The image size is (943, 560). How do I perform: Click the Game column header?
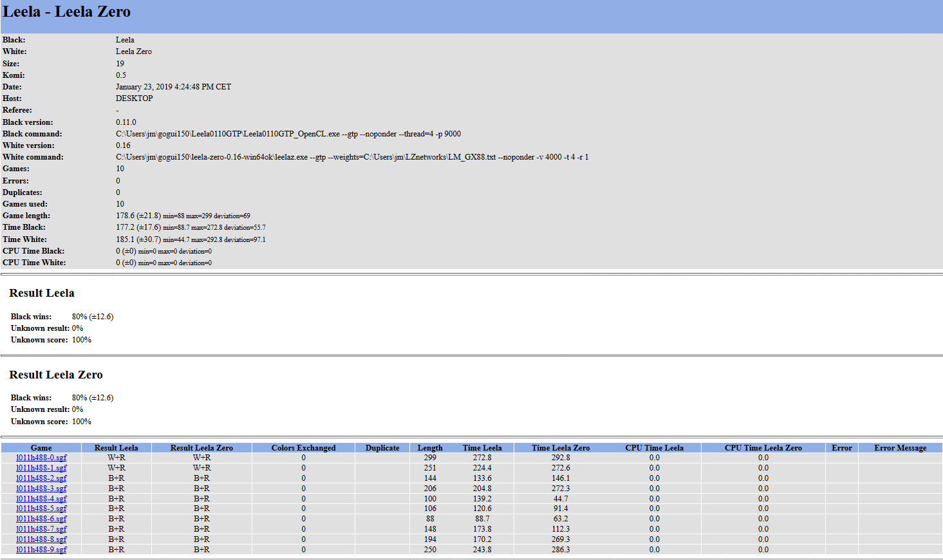[41, 448]
